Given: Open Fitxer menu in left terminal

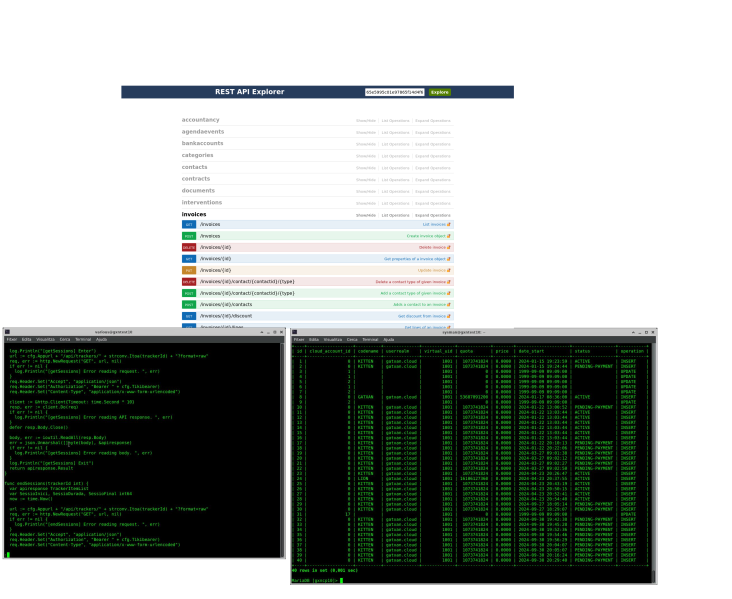Looking at the screenshot, I should (12, 339).
